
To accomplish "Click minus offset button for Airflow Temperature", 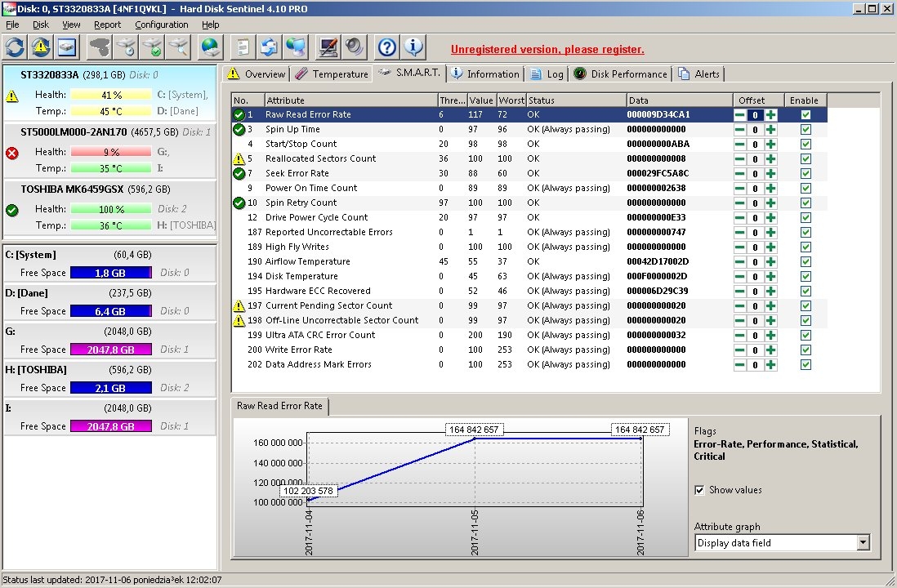I will tap(739, 262).
